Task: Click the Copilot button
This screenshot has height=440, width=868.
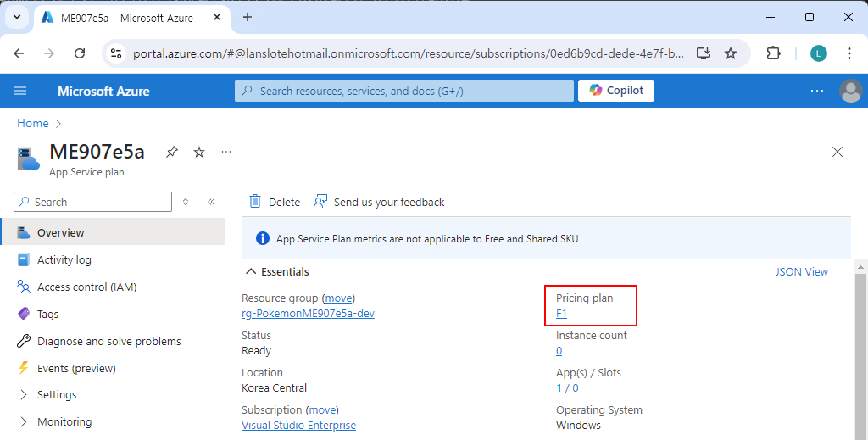Action: [x=616, y=91]
